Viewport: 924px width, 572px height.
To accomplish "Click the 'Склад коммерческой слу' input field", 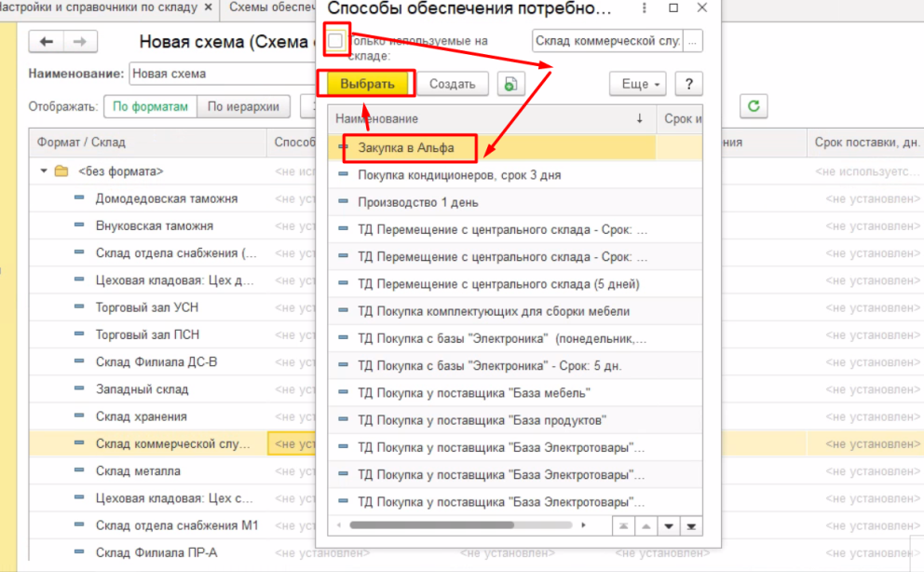I will point(607,41).
